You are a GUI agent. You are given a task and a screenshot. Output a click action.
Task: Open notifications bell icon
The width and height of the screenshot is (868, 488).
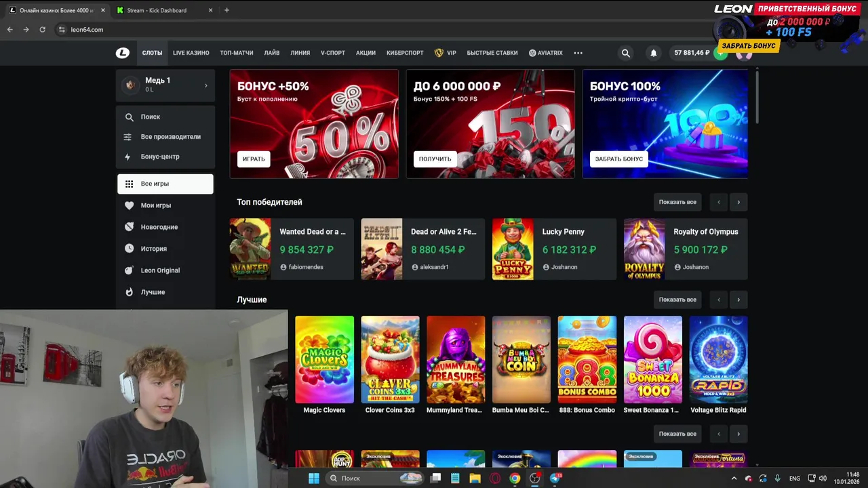click(654, 53)
